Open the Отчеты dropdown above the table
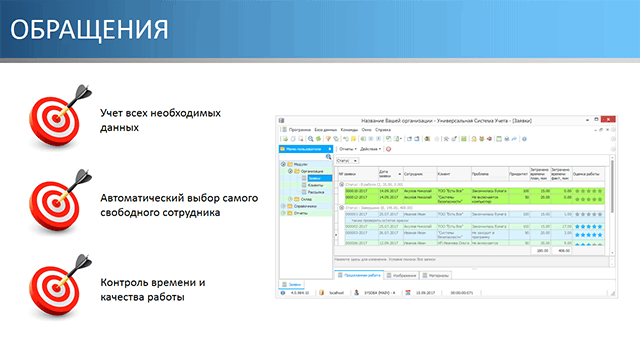Viewport: 640px width, 360px height. 348,149
